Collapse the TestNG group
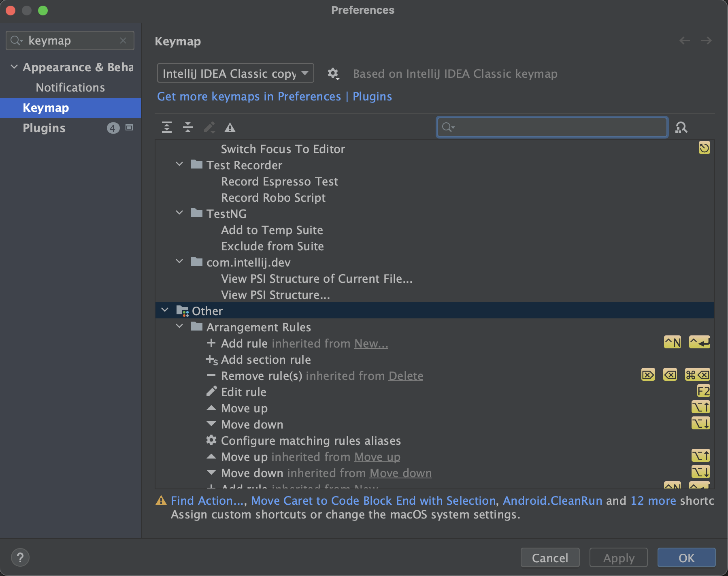The width and height of the screenshot is (728, 576). tap(179, 213)
